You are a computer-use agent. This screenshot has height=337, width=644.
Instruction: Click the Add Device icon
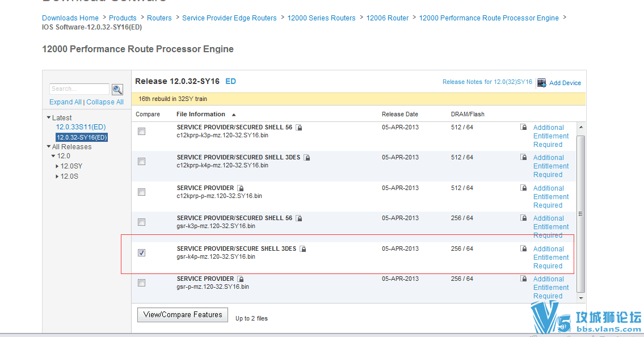point(542,83)
